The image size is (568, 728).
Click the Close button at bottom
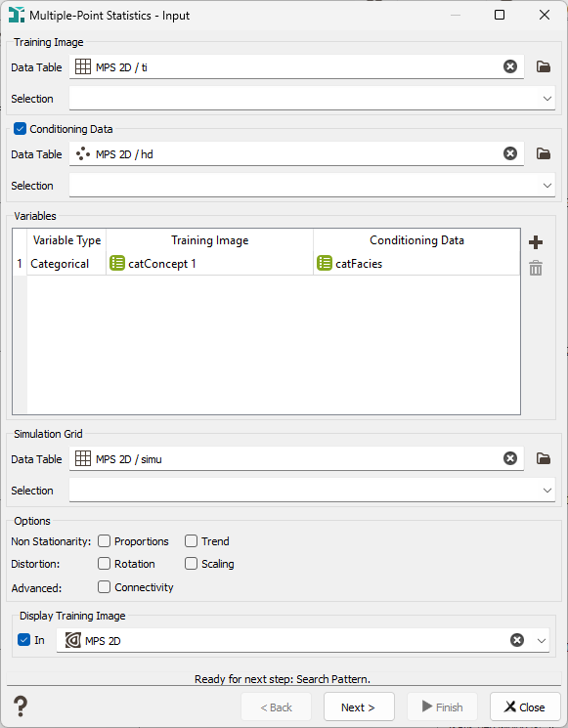(x=525, y=707)
